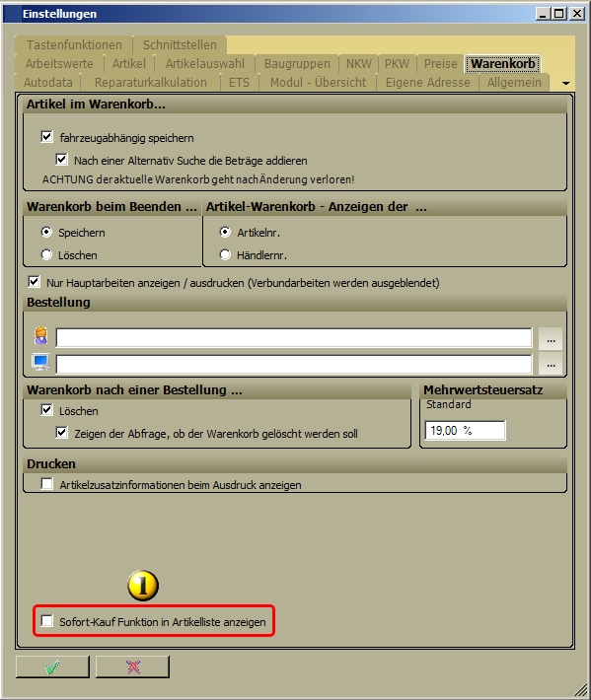Click the Mehrwertsteuersatz 19,00 % field
Viewport: 591px width, 700px height.
465,431
